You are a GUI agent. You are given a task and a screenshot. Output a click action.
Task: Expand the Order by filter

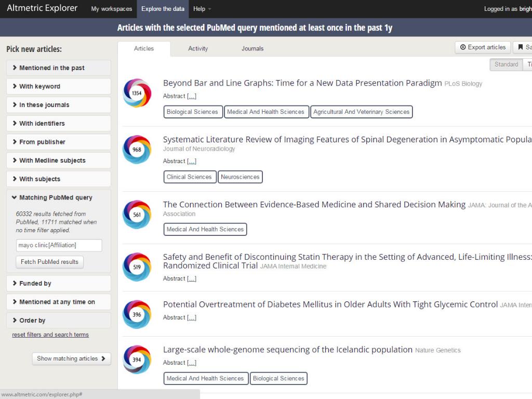coord(58,320)
